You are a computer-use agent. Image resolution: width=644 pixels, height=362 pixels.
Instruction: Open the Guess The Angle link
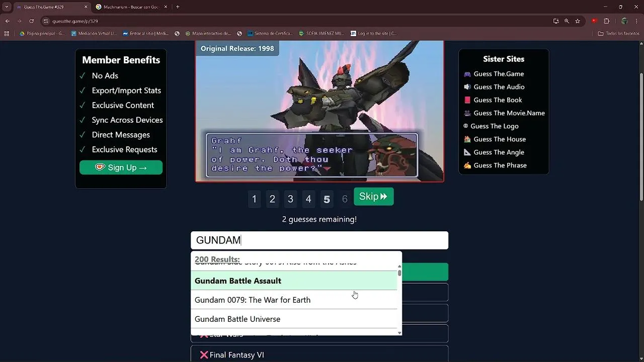coord(494,152)
